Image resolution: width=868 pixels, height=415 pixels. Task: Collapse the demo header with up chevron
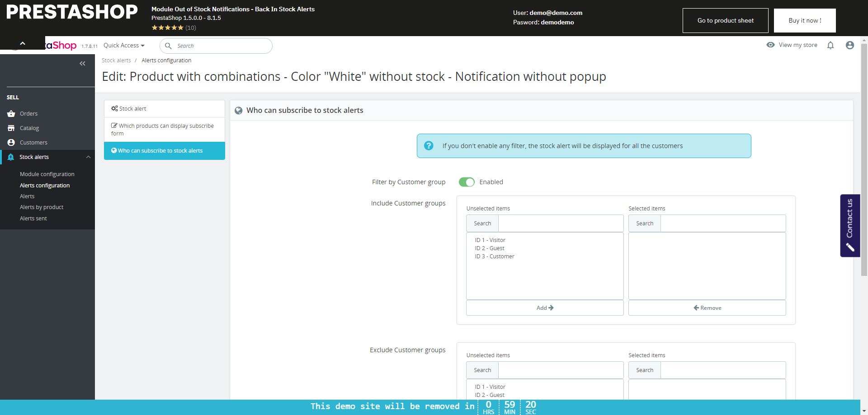pos(23,43)
